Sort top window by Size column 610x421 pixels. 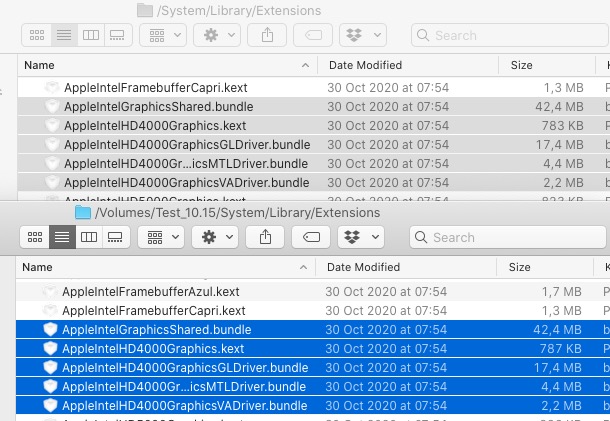point(547,65)
